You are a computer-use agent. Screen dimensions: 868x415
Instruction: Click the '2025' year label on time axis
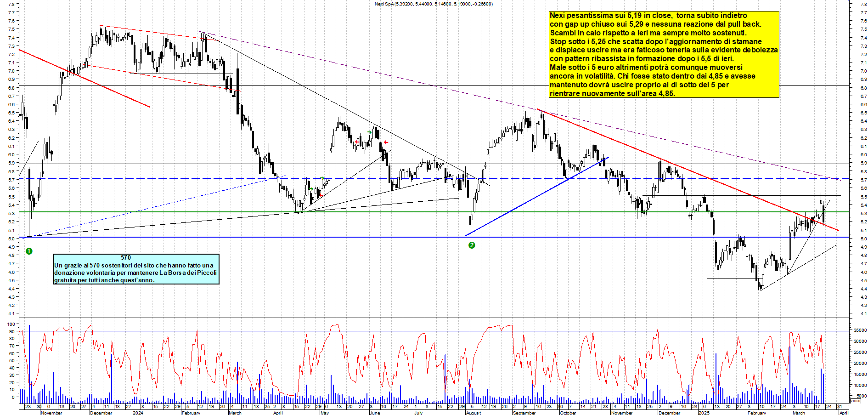704,413
